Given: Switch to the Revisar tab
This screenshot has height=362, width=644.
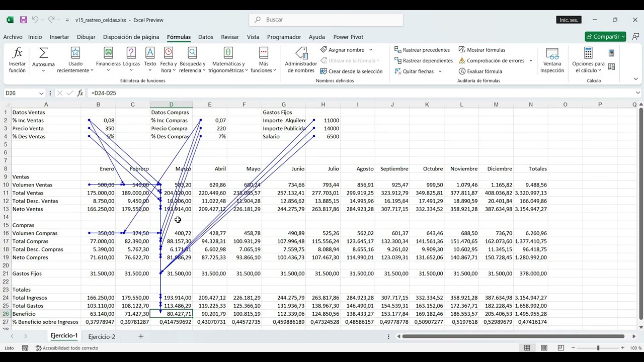Looking at the screenshot, I should [x=230, y=37].
